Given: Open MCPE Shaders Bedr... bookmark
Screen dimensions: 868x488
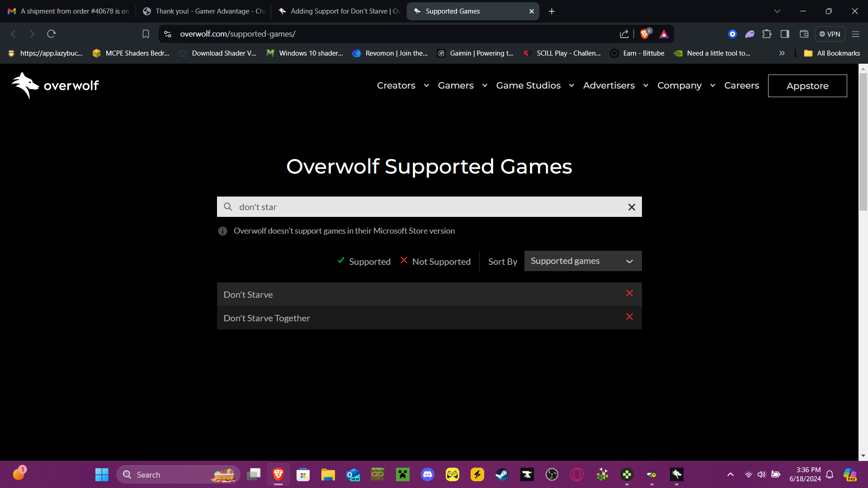Looking at the screenshot, I should point(131,53).
